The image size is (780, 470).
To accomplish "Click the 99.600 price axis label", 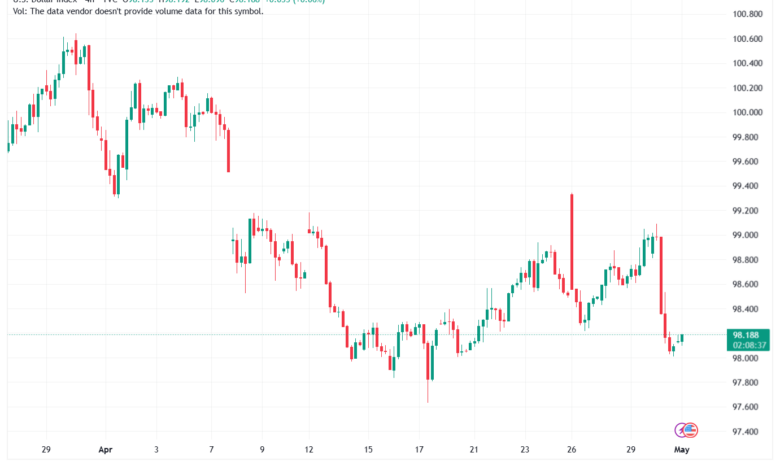I will coord(746,162).
